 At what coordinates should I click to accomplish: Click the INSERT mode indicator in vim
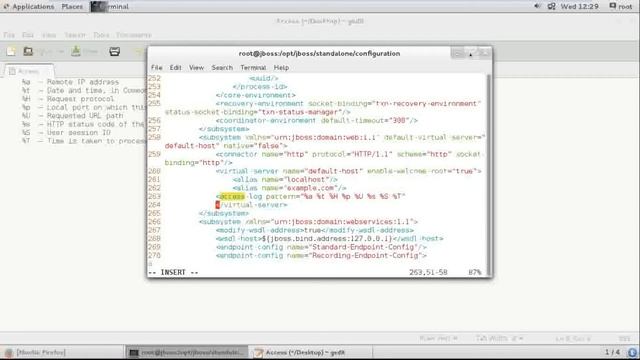pyautogui.click(x=173, y=272)
